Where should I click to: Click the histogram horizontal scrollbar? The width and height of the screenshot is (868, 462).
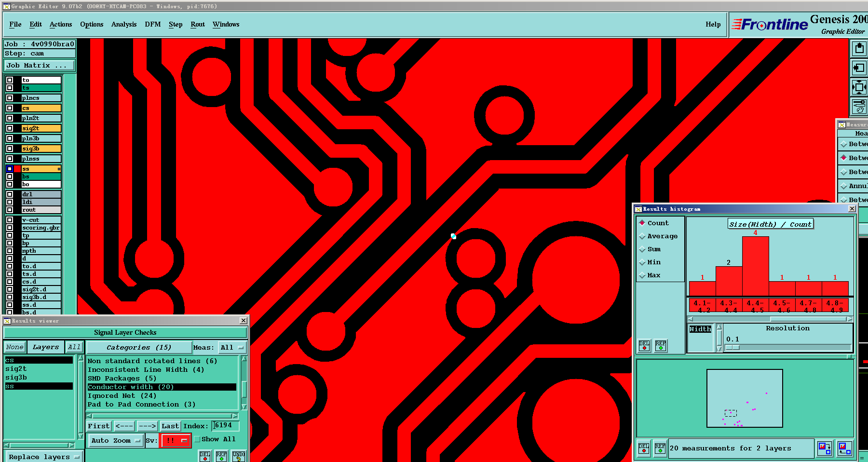pyautogui.click(x=770, y=319)
